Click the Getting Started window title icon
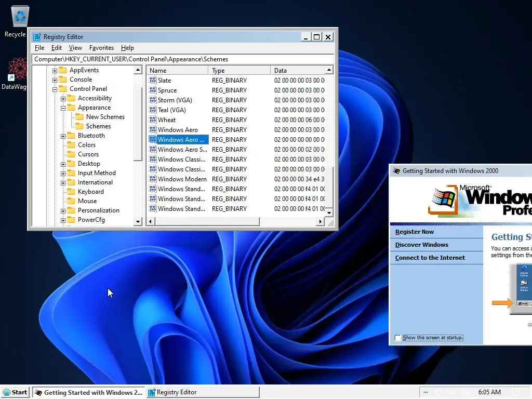 click(x=396, y=171)
